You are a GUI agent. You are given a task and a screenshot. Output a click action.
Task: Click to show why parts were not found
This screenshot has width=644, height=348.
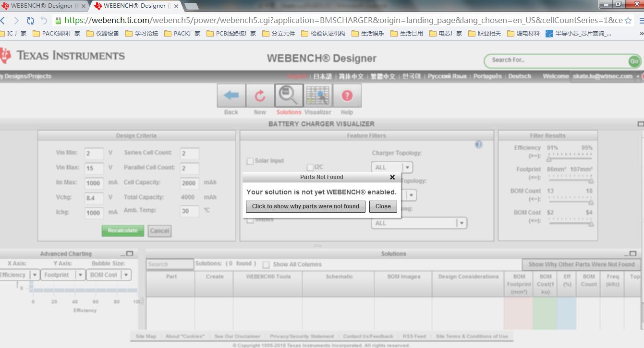tap(305, 206)
